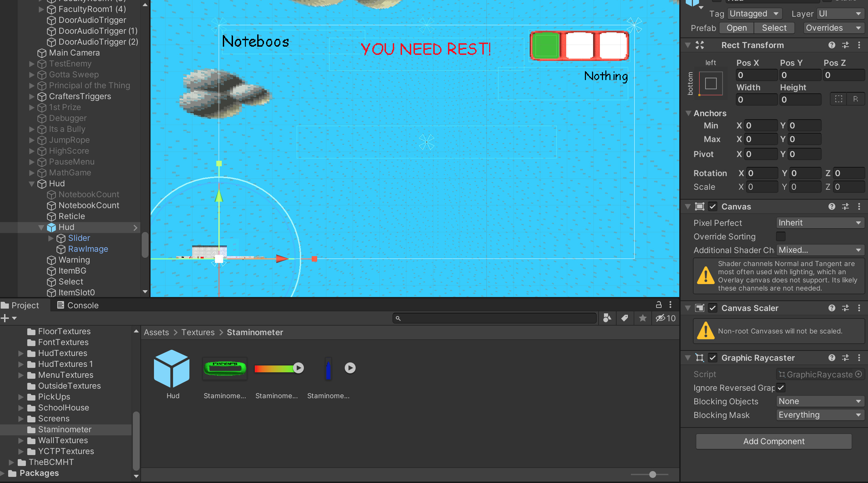Click the favorite star icon near Project search

pos(642,318)
